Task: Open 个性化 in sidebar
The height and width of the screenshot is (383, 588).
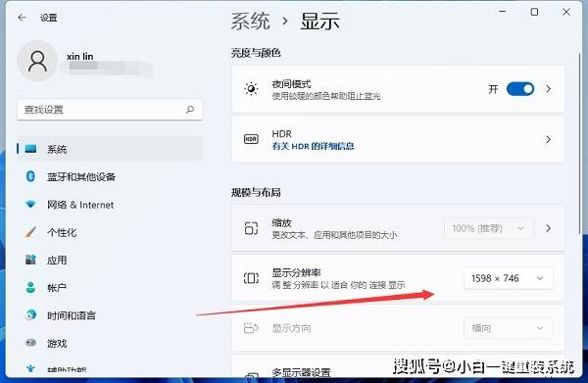Action: coord(110,232)
